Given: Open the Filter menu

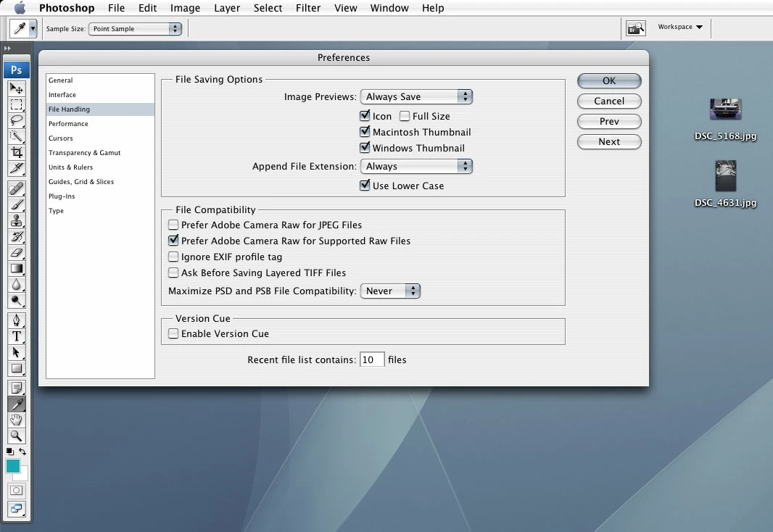Looking at the screenshot, I should 308,8.
